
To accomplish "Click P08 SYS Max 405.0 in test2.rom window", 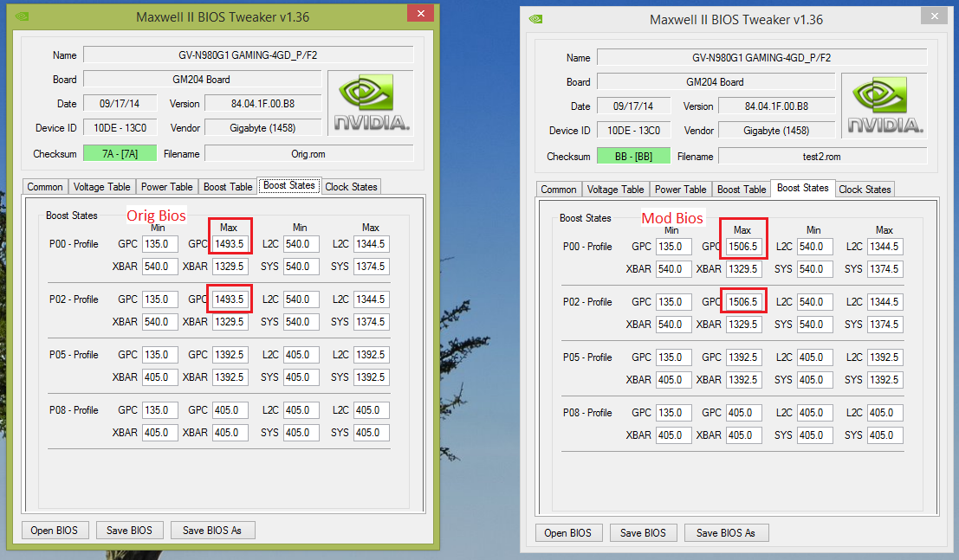I will coord(885,435).
